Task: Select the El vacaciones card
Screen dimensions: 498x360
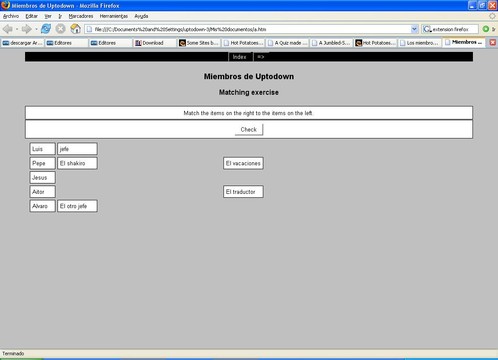Action: tap(243, 163)
